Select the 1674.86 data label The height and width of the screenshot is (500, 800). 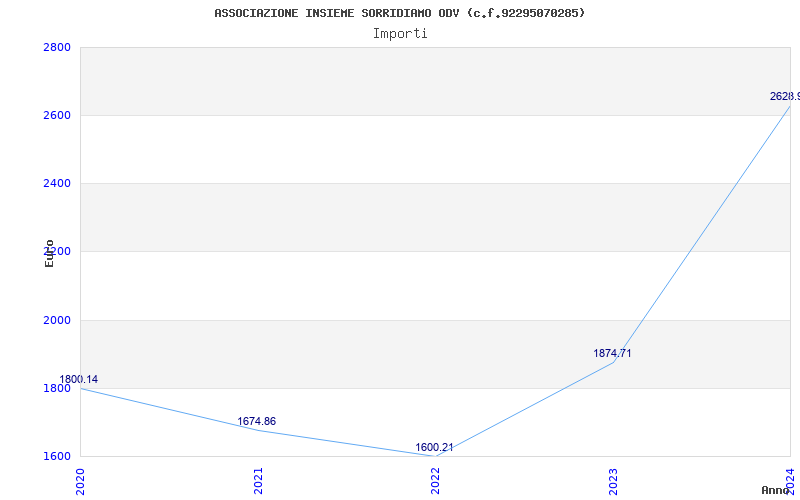pos(257,421)
